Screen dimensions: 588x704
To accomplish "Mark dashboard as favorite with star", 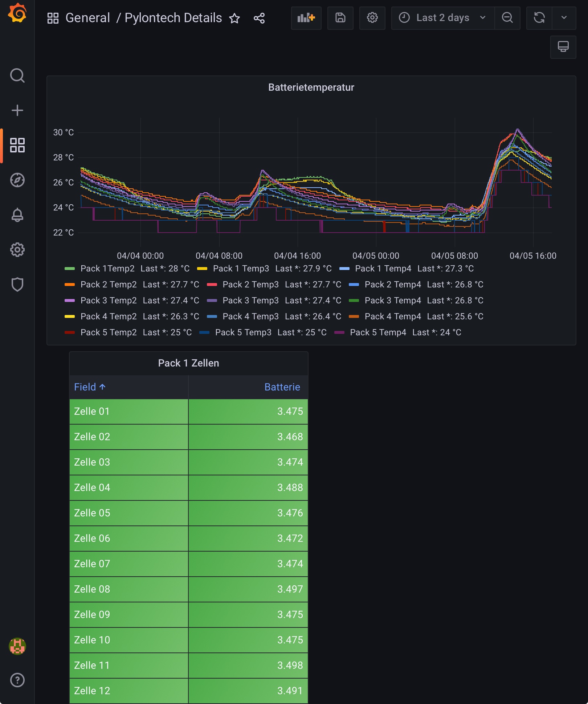I will [234, 18].
